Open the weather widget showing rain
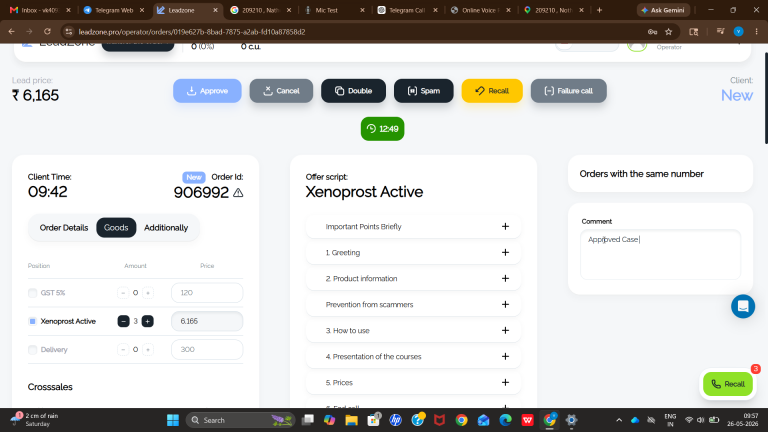The image size is (768, 432). pos(35,419)
